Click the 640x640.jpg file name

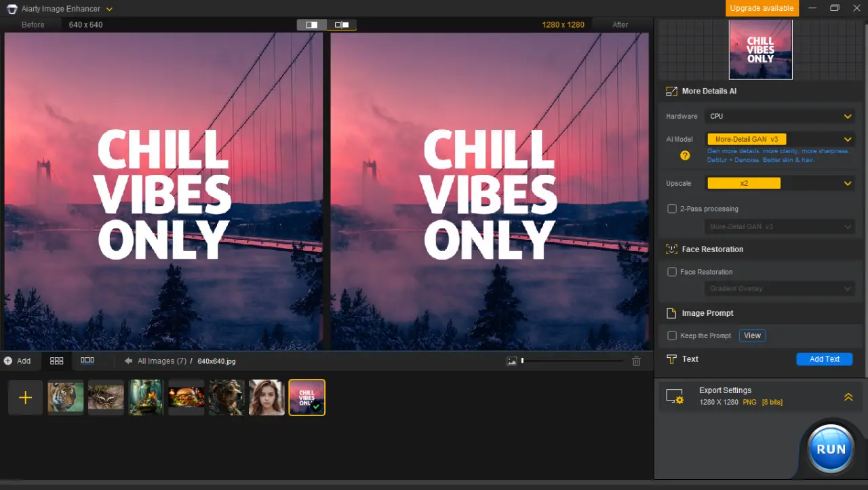tap(216, 361)
